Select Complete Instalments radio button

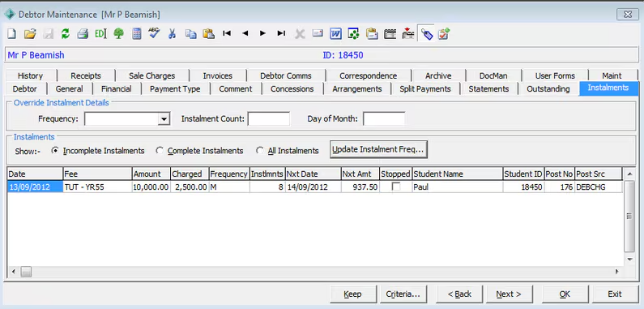[160, 151]
